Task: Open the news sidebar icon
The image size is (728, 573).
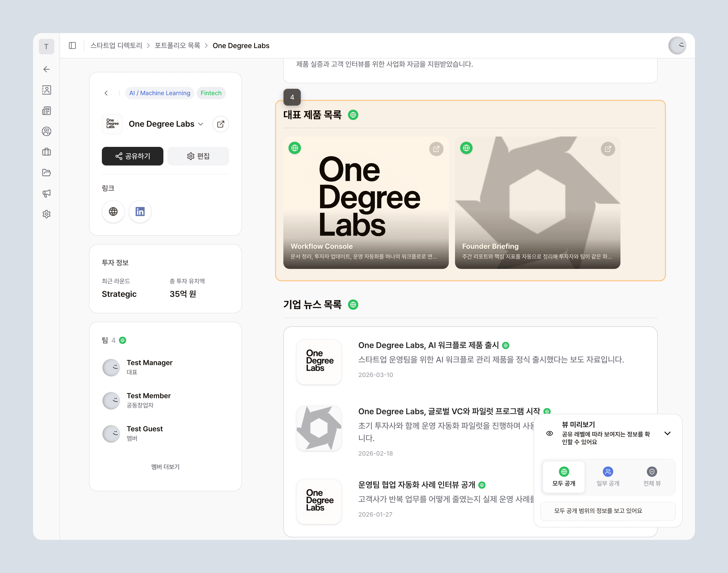Action: tap(46, 111)
